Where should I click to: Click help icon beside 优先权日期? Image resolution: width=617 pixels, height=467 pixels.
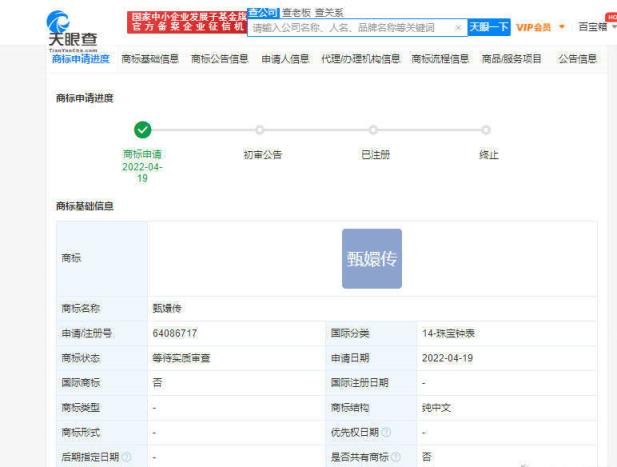386,432
